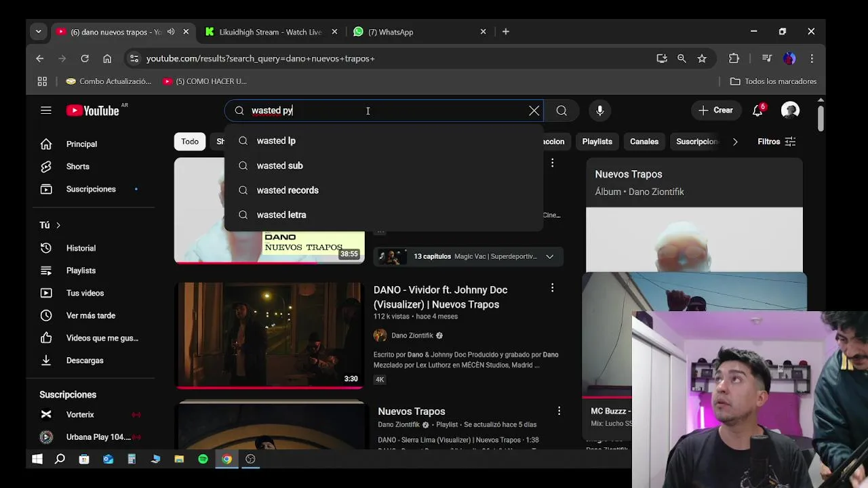Viewport: 868px width, 488px height.
Task: Open more options for the first video
Action: [552, 163]
